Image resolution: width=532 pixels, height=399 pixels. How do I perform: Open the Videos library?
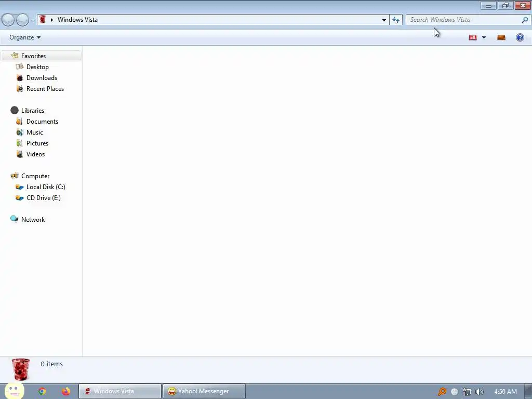[35, 154]
